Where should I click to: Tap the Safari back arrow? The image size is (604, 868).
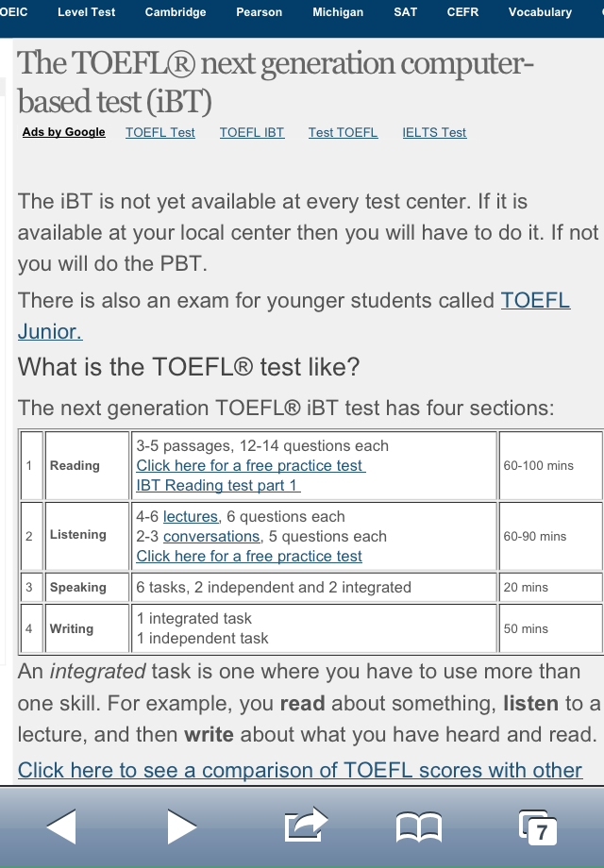(x=61, y=826)
